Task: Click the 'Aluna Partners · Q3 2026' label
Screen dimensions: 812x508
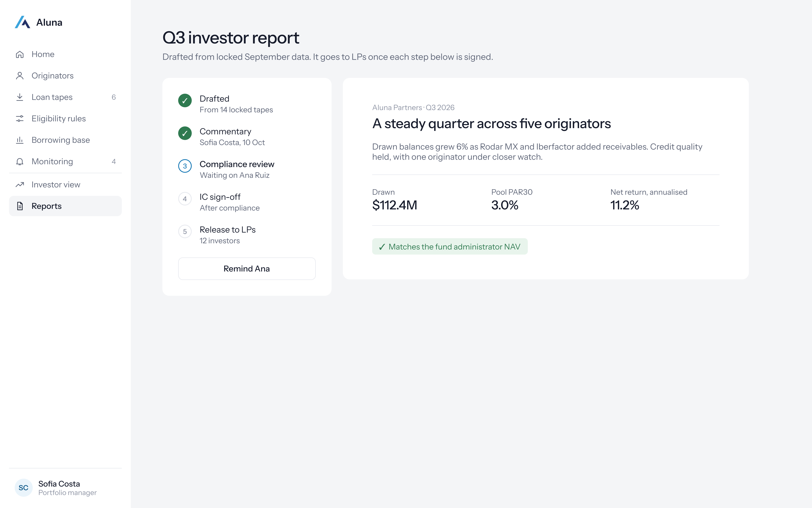Action: pyautogui.click(x=413, y=108)
